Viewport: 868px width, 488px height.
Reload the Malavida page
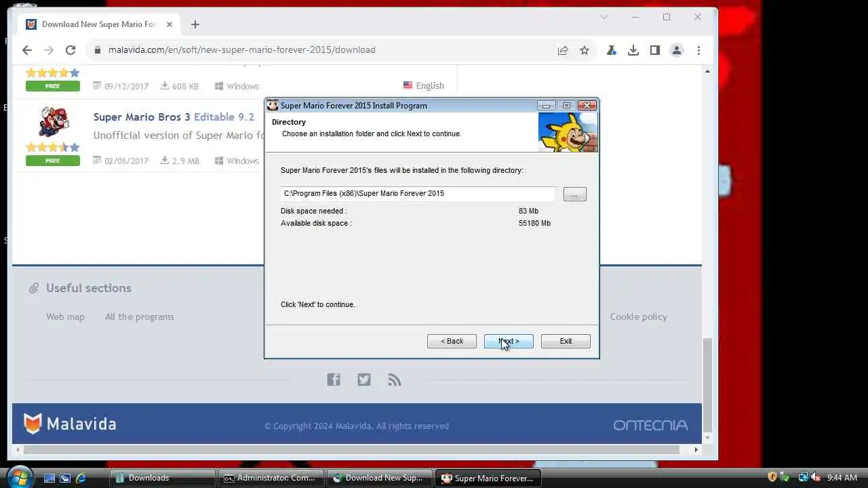click(x=71, y=50)
